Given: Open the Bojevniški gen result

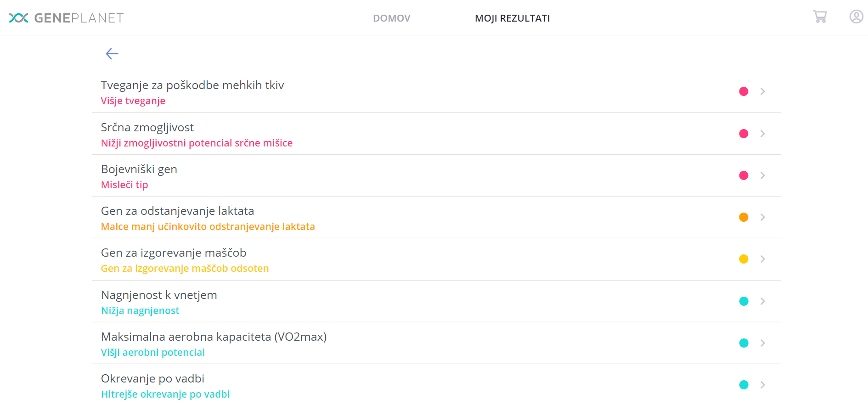Looking at the screenshot, I should tap(436, 175).
